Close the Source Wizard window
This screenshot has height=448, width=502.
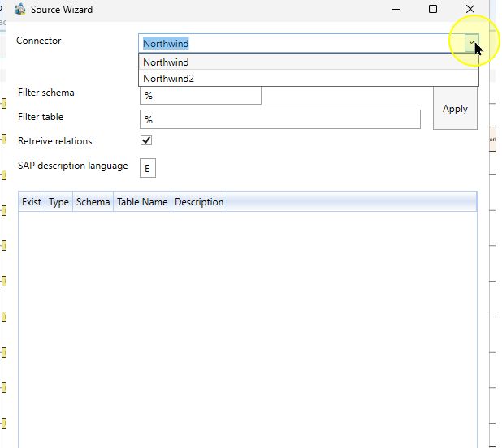470,9
